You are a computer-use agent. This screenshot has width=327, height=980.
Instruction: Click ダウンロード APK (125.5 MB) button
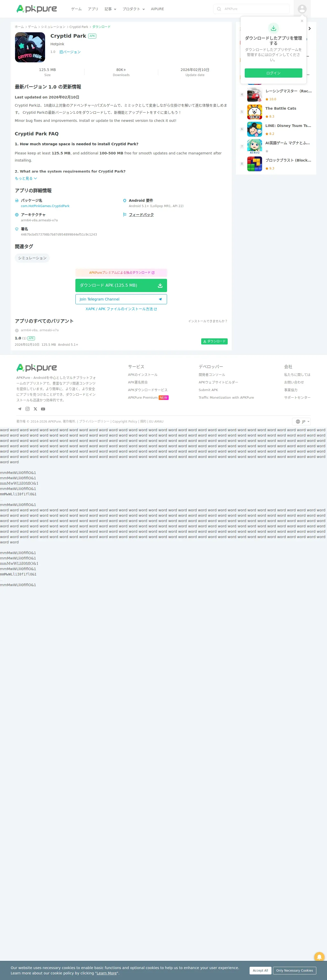pyautogui.click(x=121, y=285)
